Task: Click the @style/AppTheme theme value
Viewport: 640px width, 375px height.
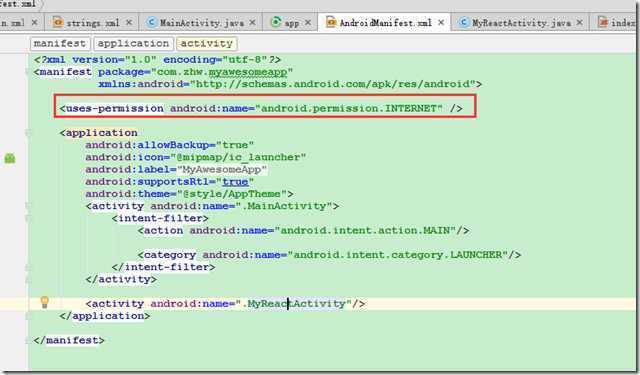Action: [232, 194]
